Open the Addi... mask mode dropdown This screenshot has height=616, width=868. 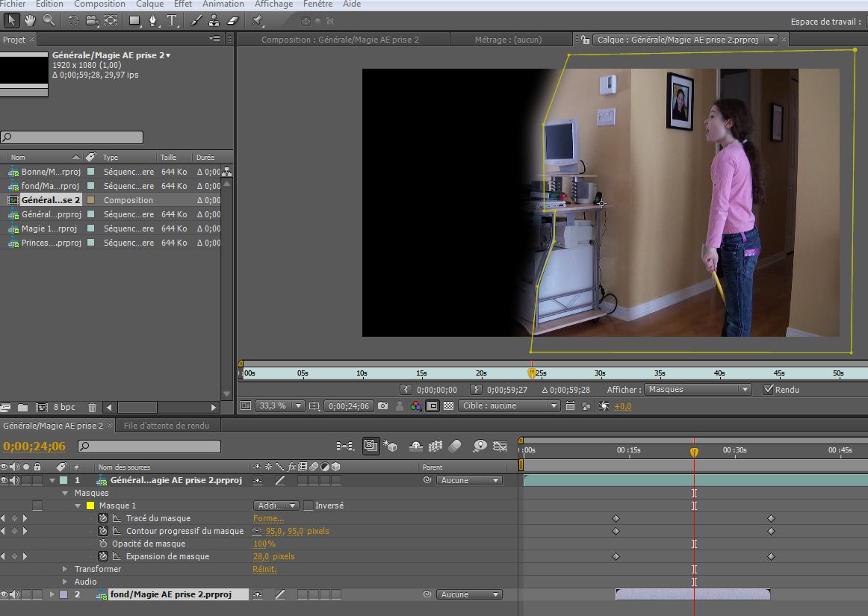click(x=276, y=505)
